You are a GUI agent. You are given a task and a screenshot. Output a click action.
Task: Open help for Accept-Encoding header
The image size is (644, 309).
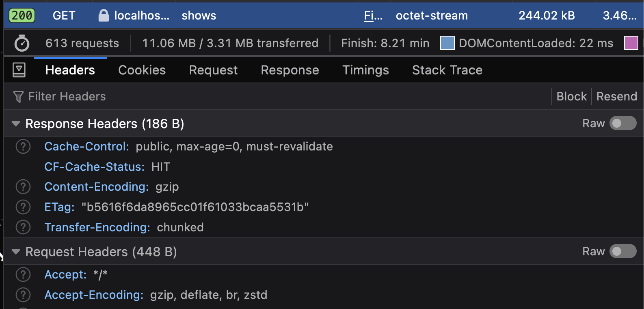[23, 295]
